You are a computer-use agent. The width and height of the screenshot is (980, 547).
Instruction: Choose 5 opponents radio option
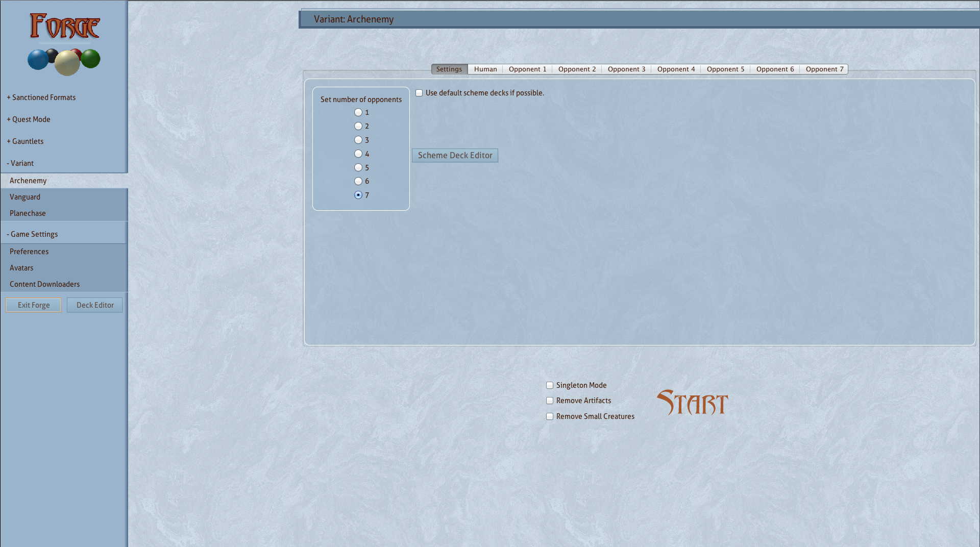358,167
